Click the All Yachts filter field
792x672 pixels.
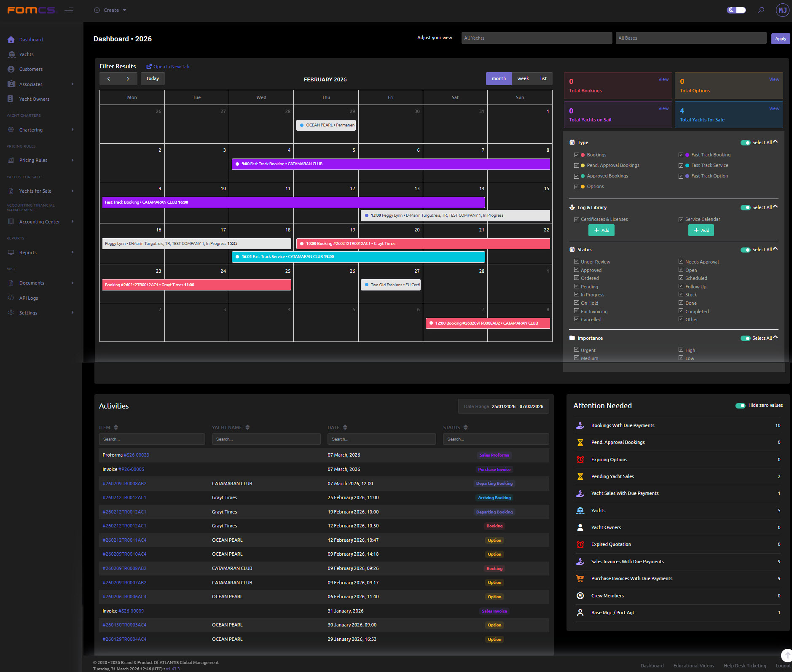[537, 38]
